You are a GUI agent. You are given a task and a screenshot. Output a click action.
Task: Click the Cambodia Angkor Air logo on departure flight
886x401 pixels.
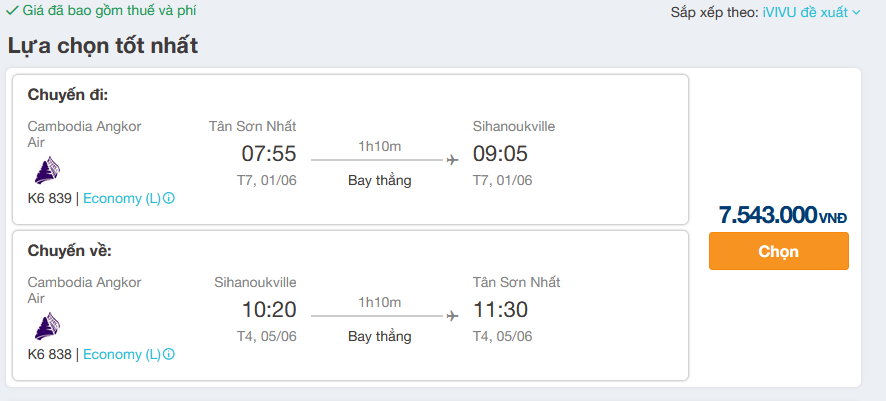tap(47, 171)
